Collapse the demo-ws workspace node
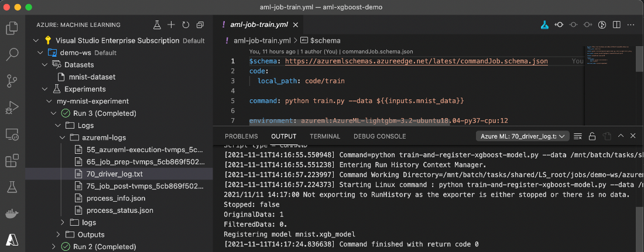Screen dimensions: 644x252 [x=40, y=53]
